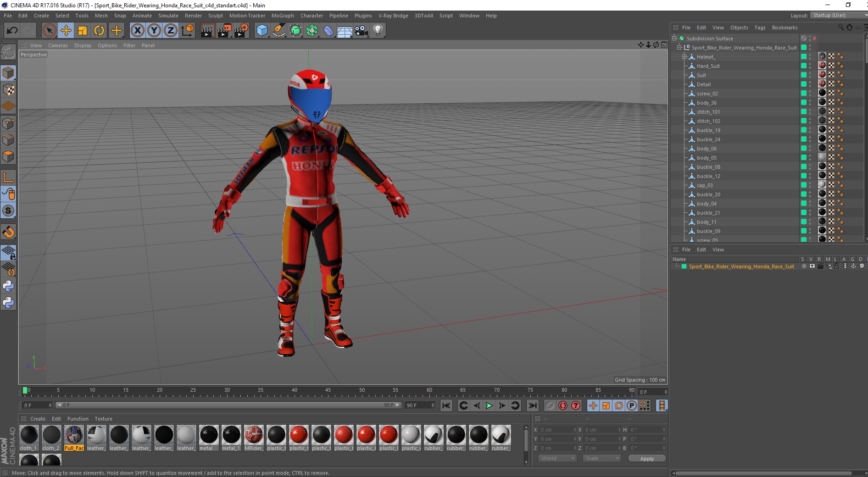Click the upper Python script icon

pyautogui.click(x=8, y=286)
